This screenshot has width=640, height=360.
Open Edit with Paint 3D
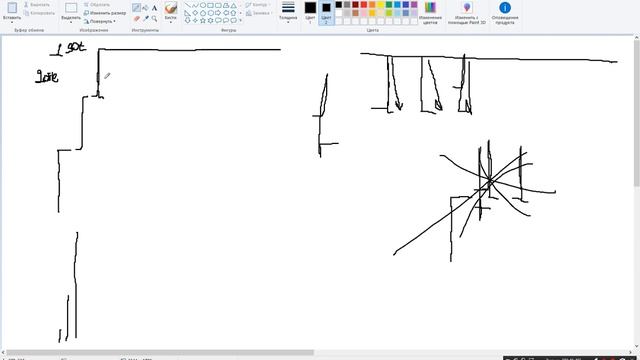tap(467, 12)
